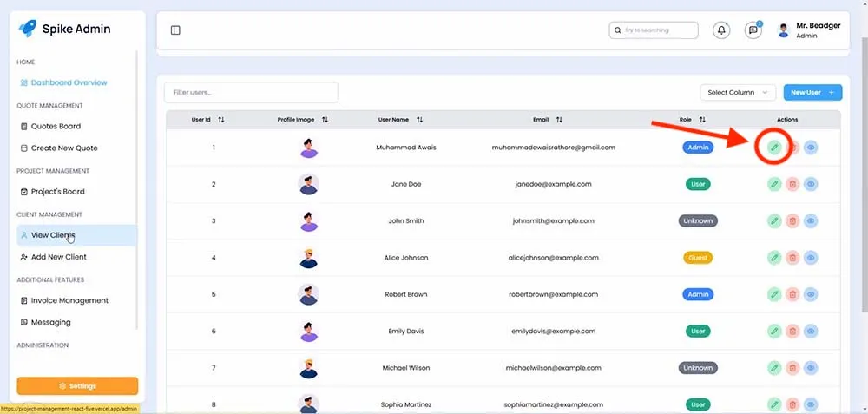The width and height of the screenshot is (868, 414).
Task: Click the Spike Admin rocket logo
Action: (27, 29)
